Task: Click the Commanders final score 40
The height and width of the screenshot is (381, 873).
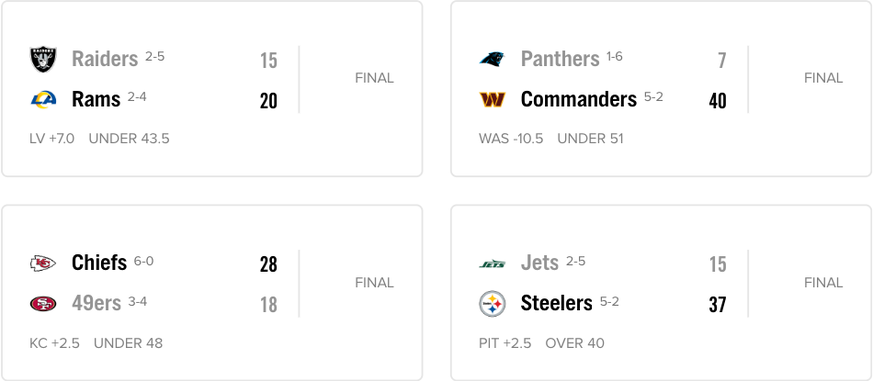Action: pos(718,101)
